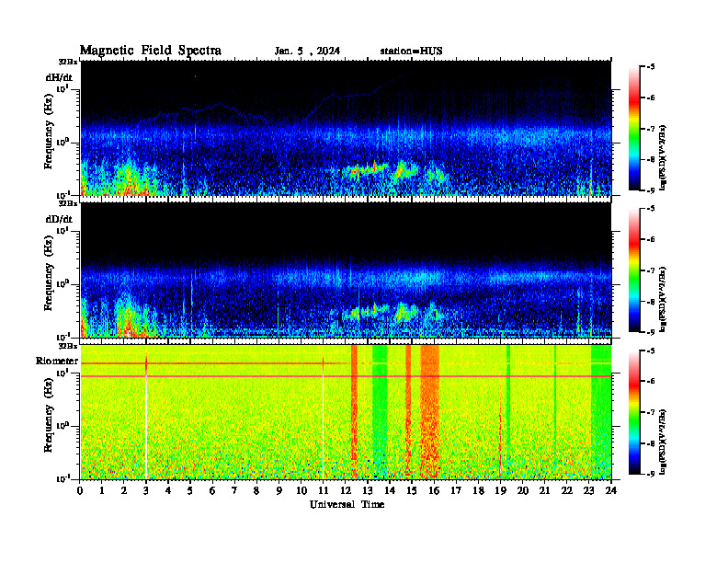
Task: Click the hour 6 tick label on time axis
Action: point(212,491)
